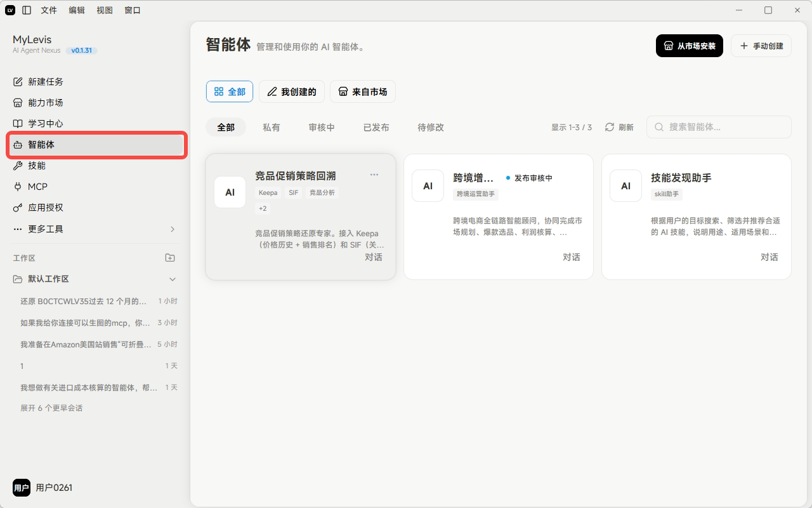Click the 跨境运营助手 tag
This screenshot has height=508, width=812.
point(476,194)
